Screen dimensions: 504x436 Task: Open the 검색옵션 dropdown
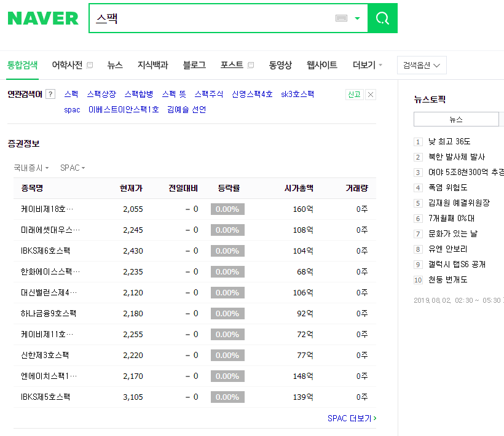[x=422, y=65]
